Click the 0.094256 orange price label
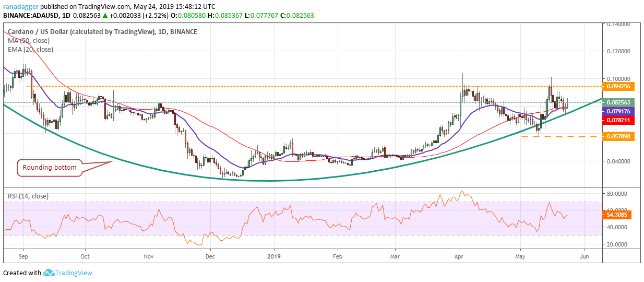This screenshot has height=282, width=644. (618, 86)
